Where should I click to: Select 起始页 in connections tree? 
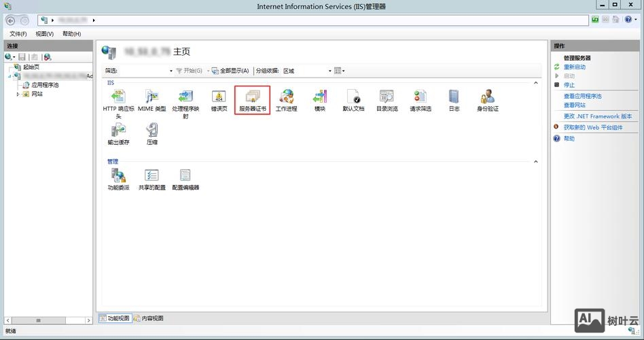tap(31, 67)
